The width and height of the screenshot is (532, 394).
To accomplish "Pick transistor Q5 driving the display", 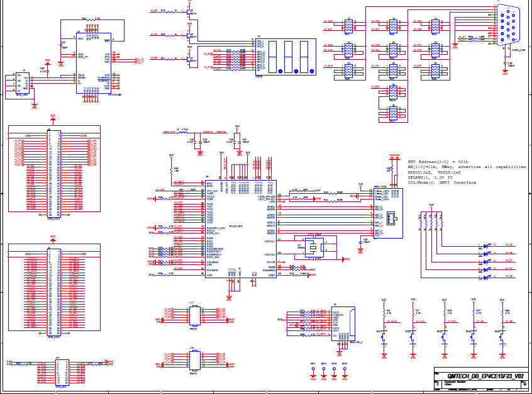I will 188,11.
